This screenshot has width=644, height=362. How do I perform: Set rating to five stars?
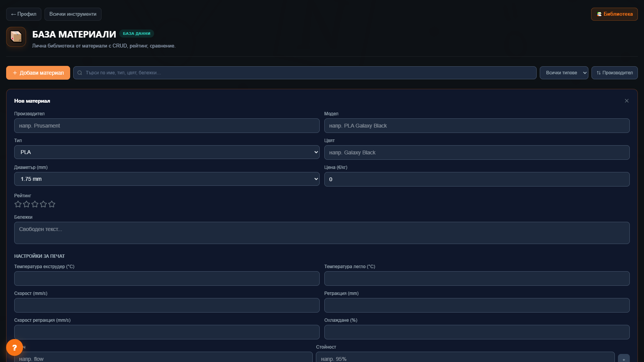coord(52,204)
